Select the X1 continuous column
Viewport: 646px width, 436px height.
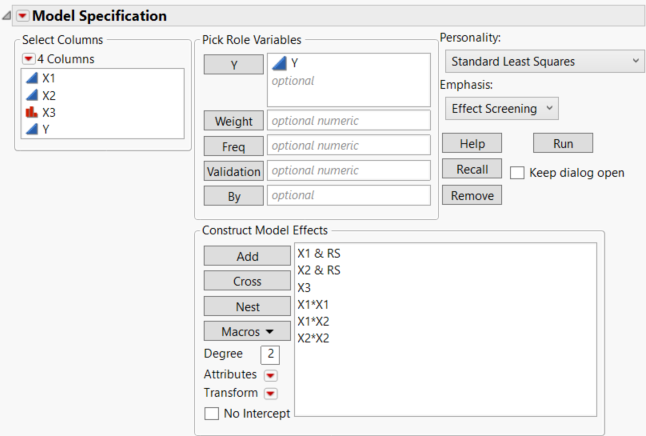[48, 78]
